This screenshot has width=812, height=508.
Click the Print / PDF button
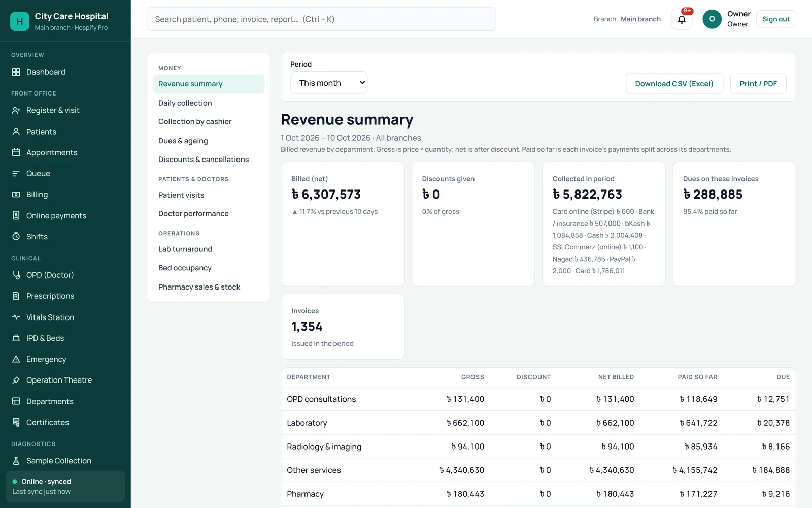(758, 84)
